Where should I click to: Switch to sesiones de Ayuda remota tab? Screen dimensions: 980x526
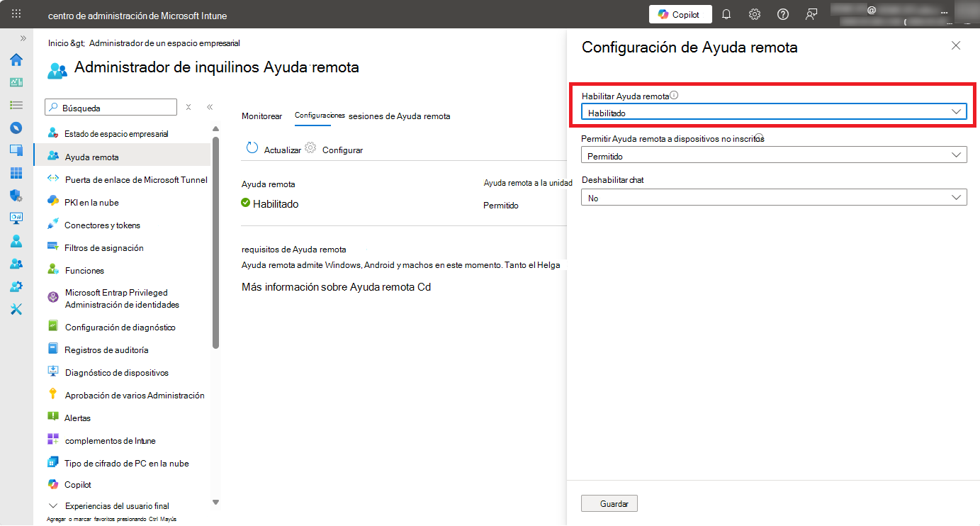tap(400, 116)
